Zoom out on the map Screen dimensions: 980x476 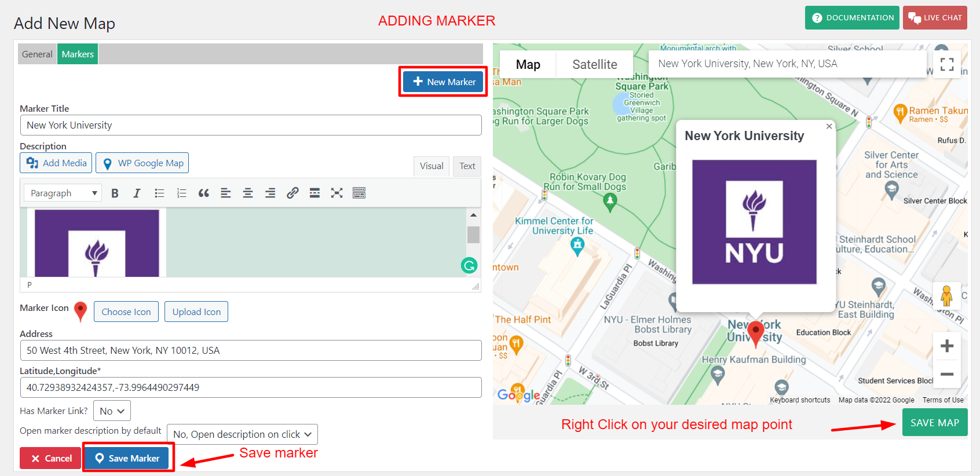pyautogui.click(x=947, y=374)
